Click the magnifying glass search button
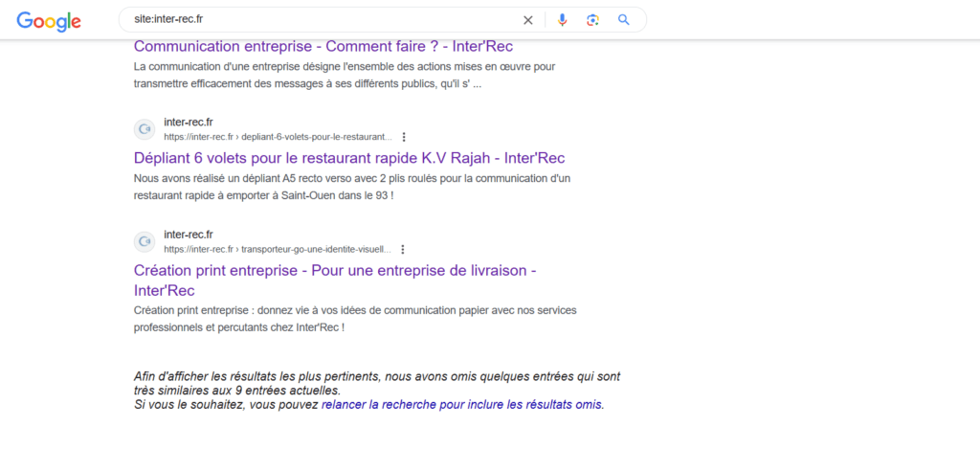Viewport: 980px width, 471px height. tap(623, 20)
